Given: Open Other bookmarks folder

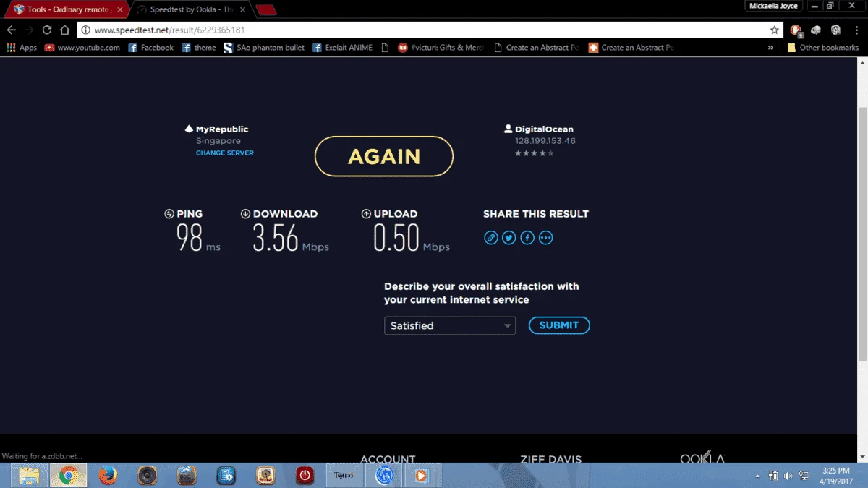Looking at the screenshot, I should [822, 48].
